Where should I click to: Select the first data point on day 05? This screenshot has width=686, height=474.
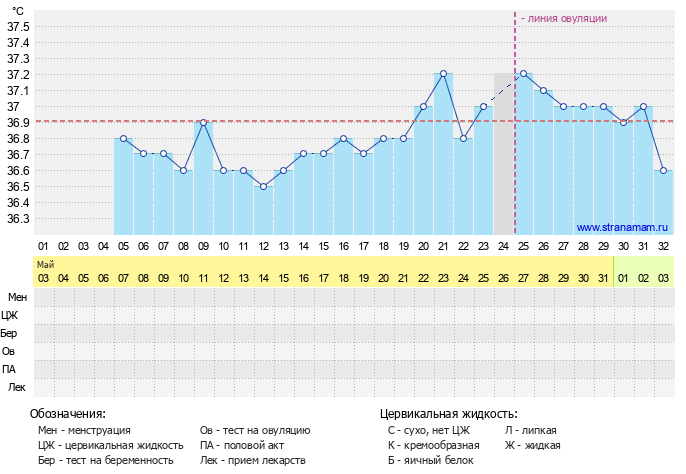(x=123, y=139)
